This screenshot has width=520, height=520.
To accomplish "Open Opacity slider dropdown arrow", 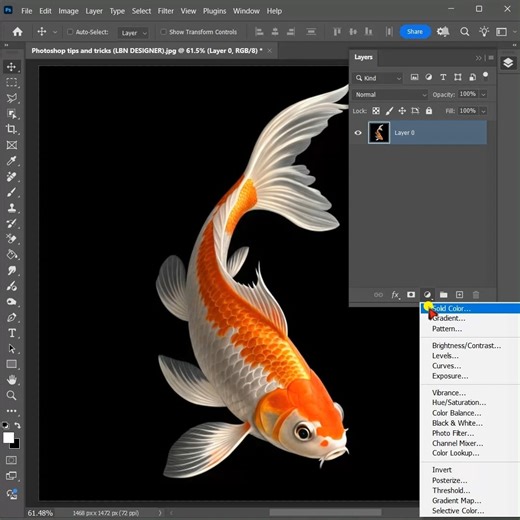I will click(x=483, y=95).
